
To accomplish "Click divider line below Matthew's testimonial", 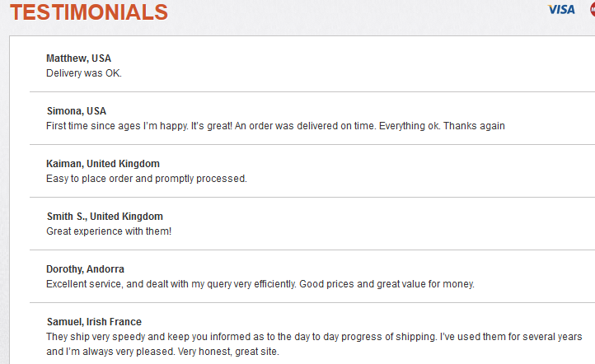I will (312, 91).
